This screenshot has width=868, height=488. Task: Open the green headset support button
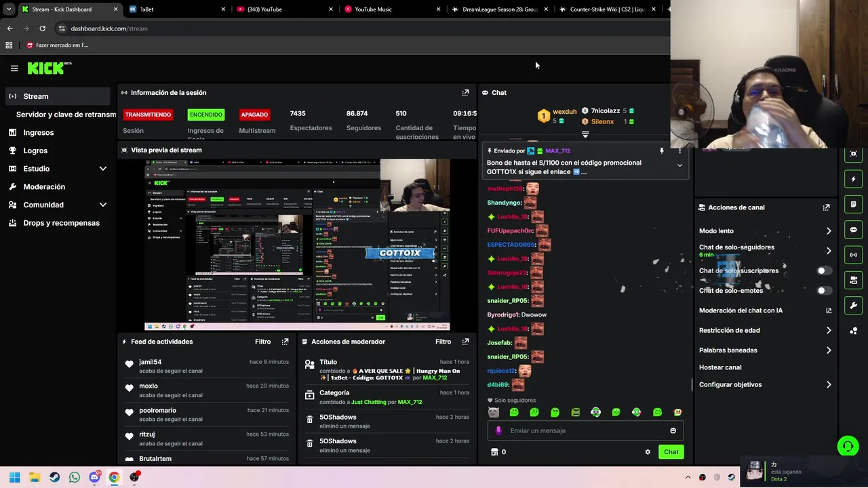pyautogui.click(x=847, y=446)
